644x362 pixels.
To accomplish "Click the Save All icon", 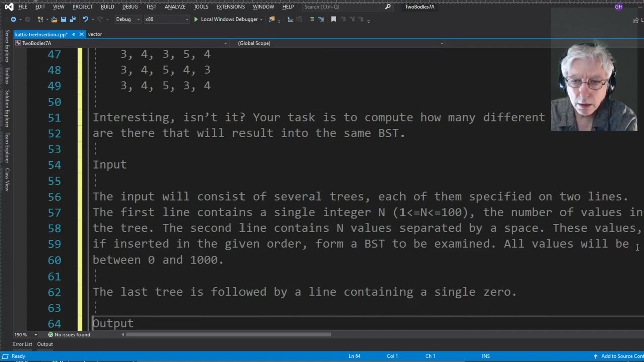I will (x=72, y=19).
